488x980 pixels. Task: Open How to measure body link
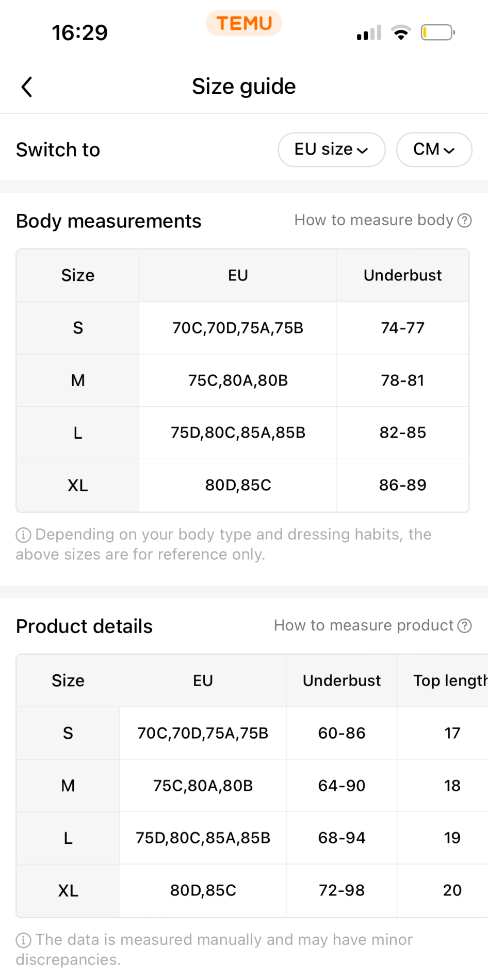point(373,221)
